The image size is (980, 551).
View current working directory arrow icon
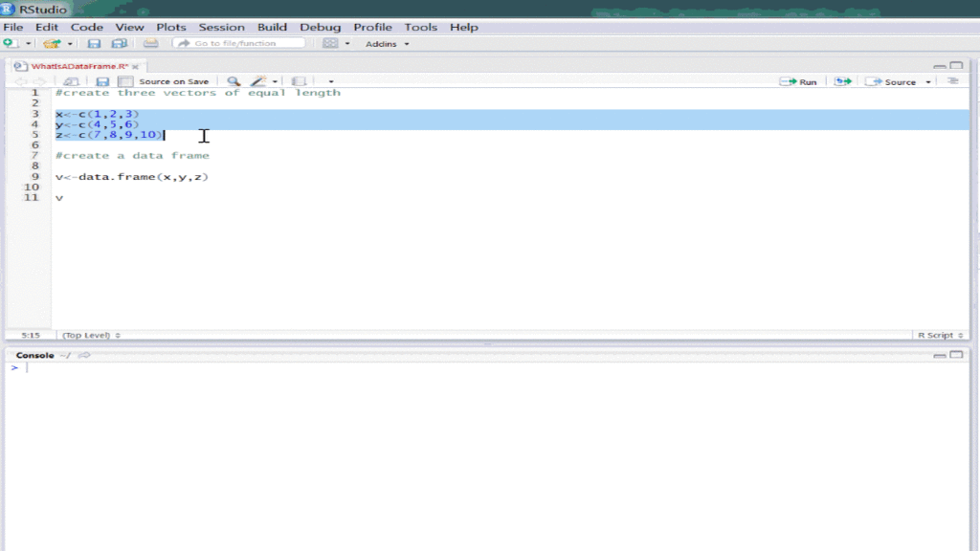pyautogui.click(x=84, y=355)
